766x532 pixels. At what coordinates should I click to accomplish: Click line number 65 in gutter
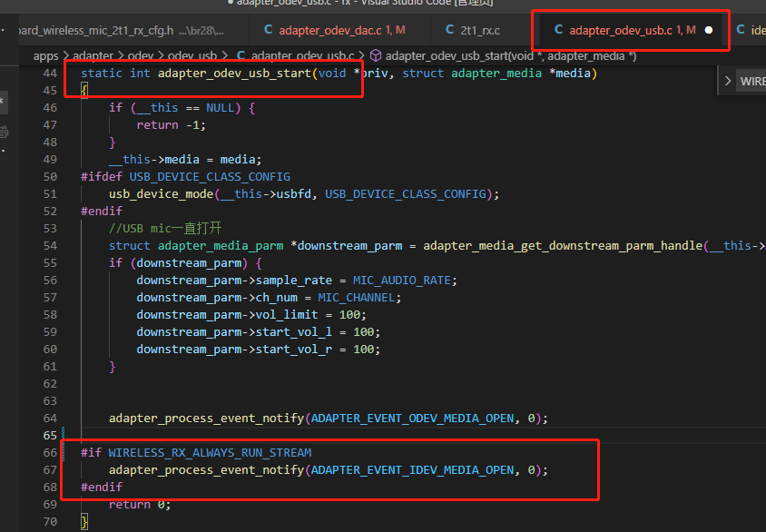pos(50,435)
